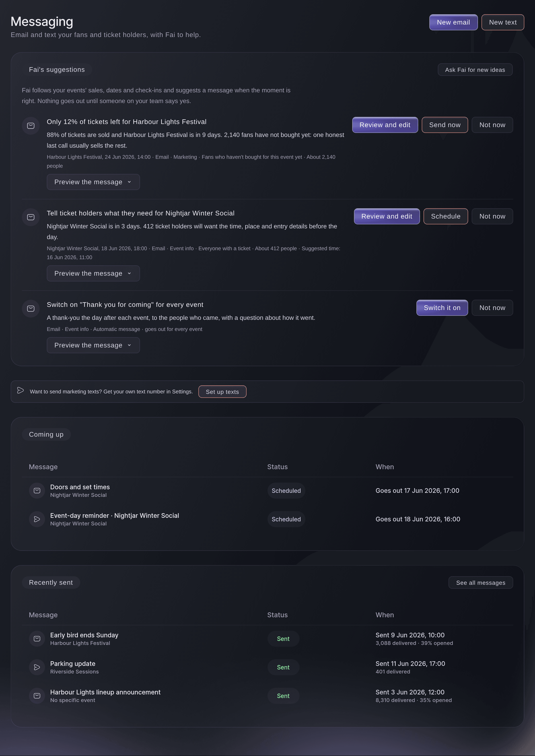This screenshot has width=535, height=756.
Task: Click the email icon beside Nightjar Winter Social suggestion
Action: point(31,217)
